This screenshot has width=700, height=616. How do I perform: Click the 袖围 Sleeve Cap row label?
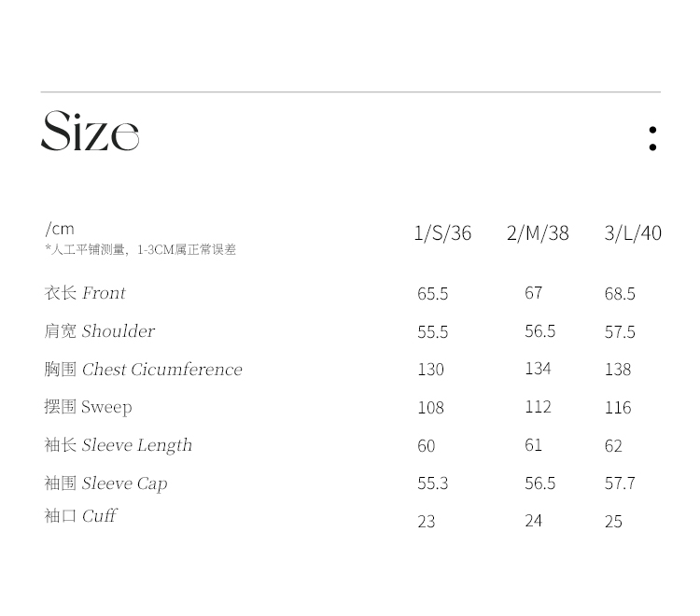click(x=106, y=483)
